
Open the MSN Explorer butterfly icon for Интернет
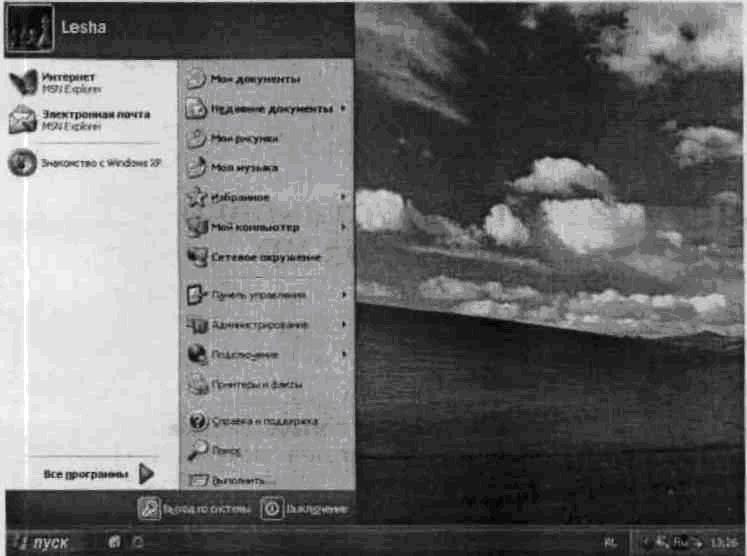click(23, 82)
